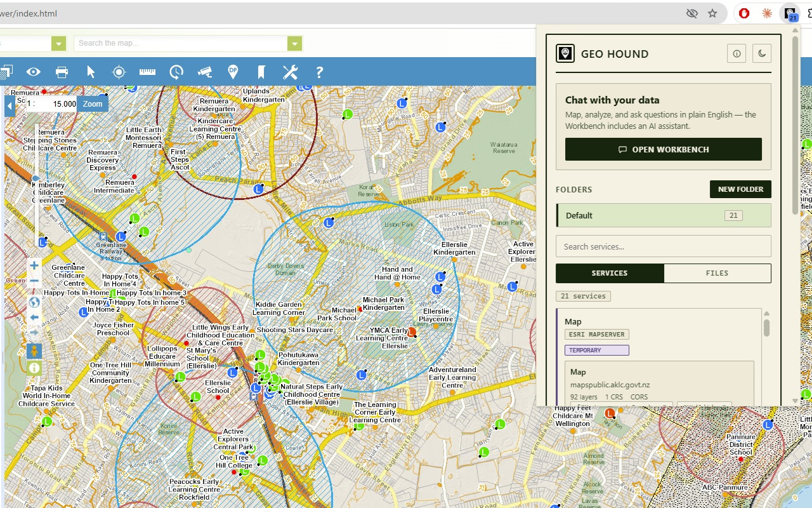Image resolution: width=812 pixels, height=508 pixels.
Task: Click the Geo Hound extension icon in browser toolbar
Action: [790, 13]
